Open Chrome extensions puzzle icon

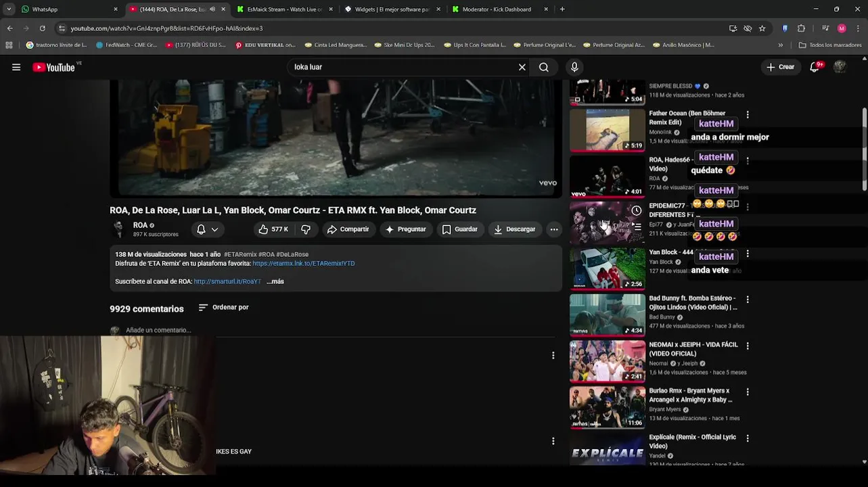(x=802, y=28)
